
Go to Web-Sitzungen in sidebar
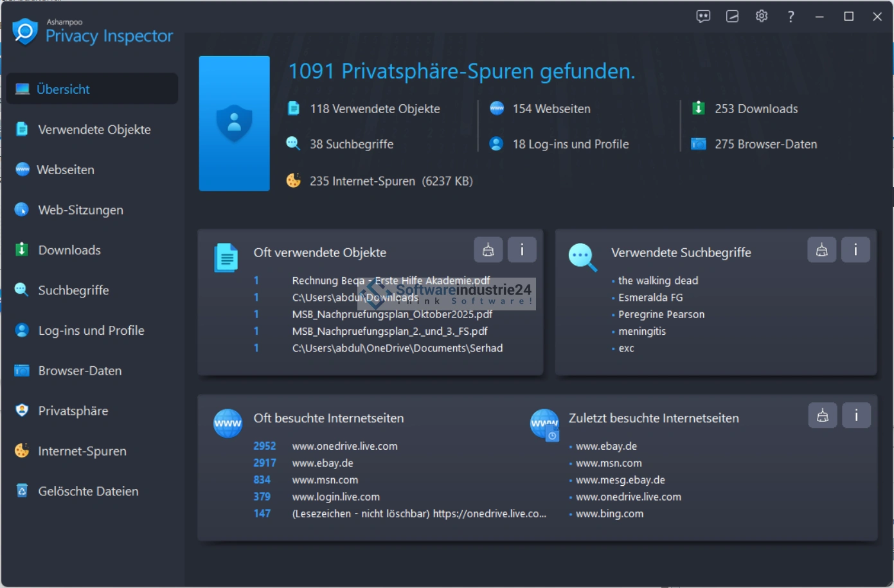point(80,210)
